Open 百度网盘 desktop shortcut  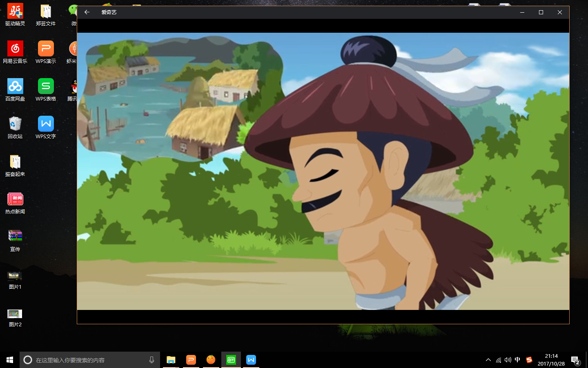[15, 90]
